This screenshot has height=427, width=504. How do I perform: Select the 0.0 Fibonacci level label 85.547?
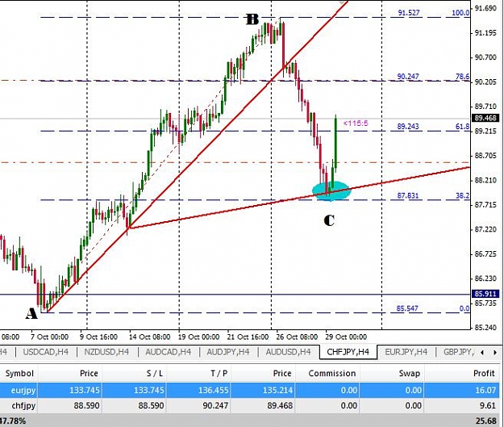pos(407,308)
